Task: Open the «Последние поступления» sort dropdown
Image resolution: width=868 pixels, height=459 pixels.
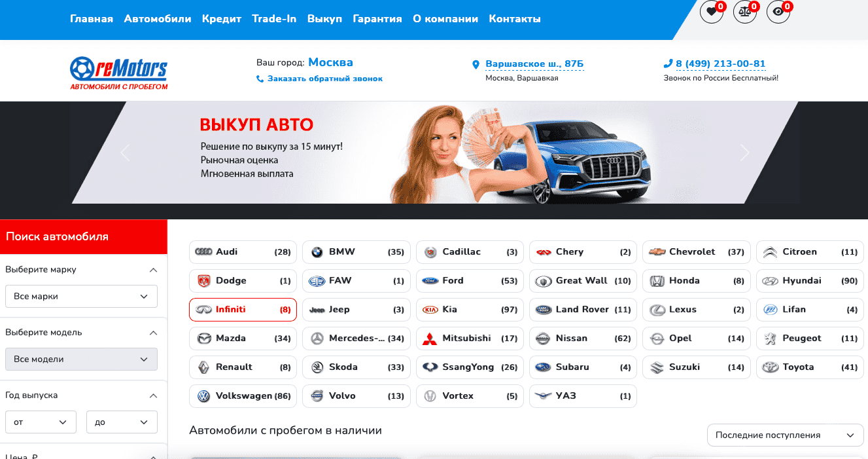Action: click(785, 435)
